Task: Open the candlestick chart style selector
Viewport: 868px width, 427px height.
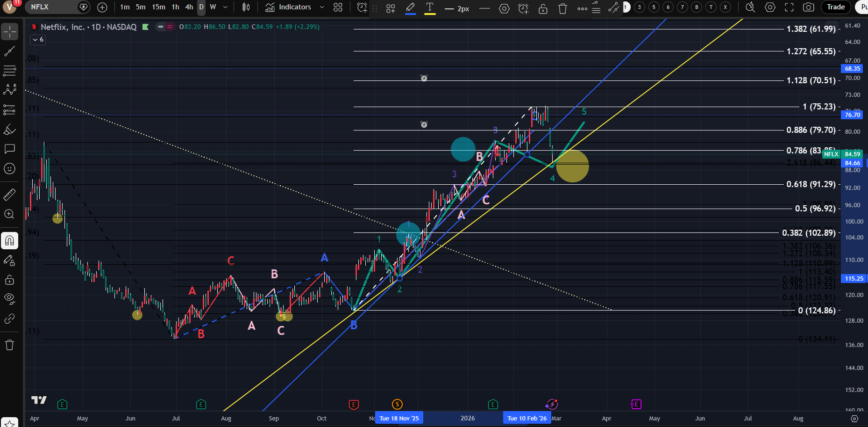Action: click(246, 7)
